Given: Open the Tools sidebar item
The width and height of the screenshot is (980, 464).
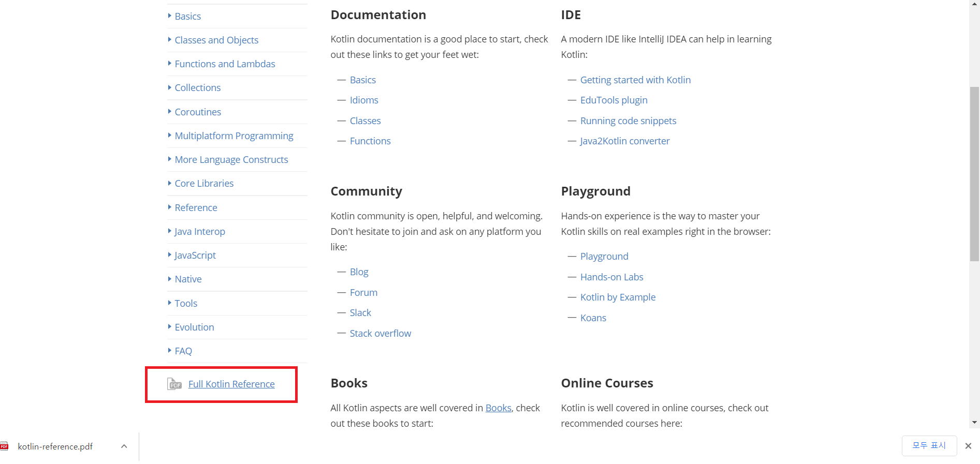Looking at the screenshot, I should [x=186, y=303].
